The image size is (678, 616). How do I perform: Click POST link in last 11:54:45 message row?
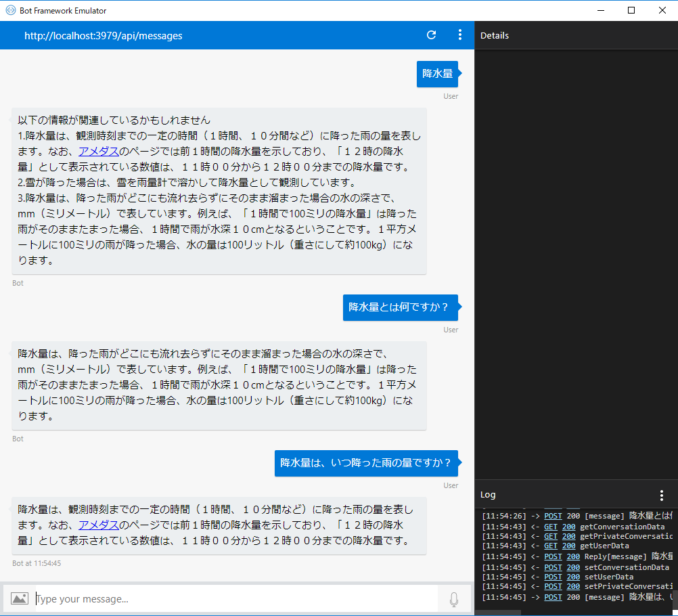553,597
